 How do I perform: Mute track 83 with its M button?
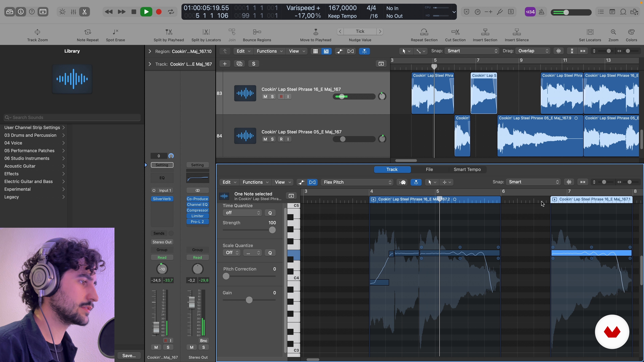coord(265,97)
